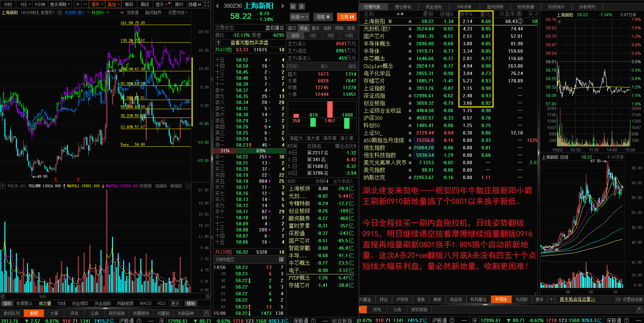The width and height of the screenshot is (644, 323).
Task: Open the 交易 trade button
Action: point(347,17)
